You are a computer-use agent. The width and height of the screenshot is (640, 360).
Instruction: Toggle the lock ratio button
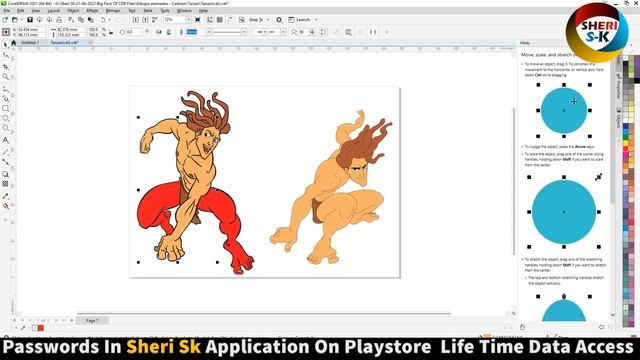coord(111,32)
